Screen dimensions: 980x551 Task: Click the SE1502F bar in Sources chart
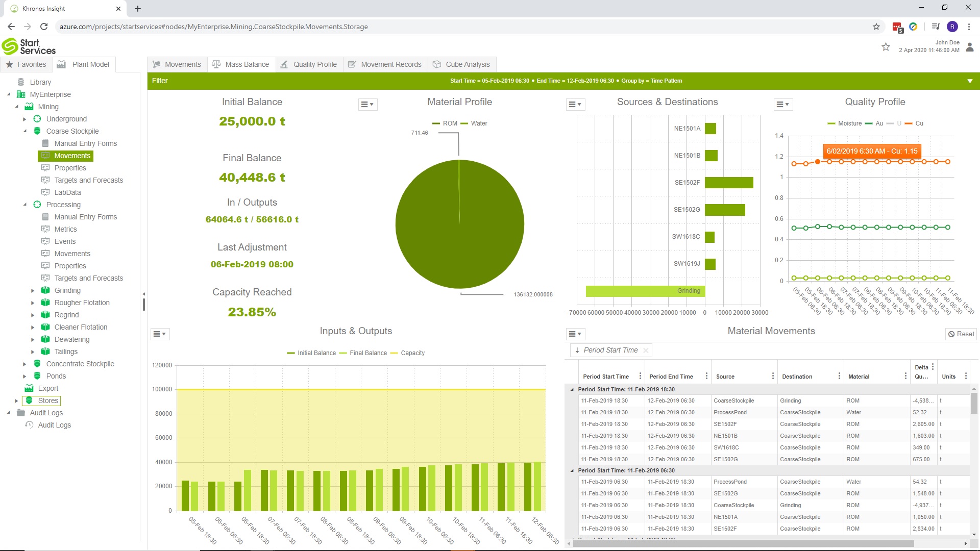[729, 183]
